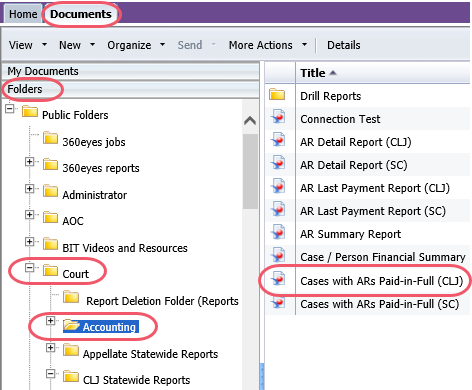Select the Case / Person Financial Summary title

pos(383,257)
